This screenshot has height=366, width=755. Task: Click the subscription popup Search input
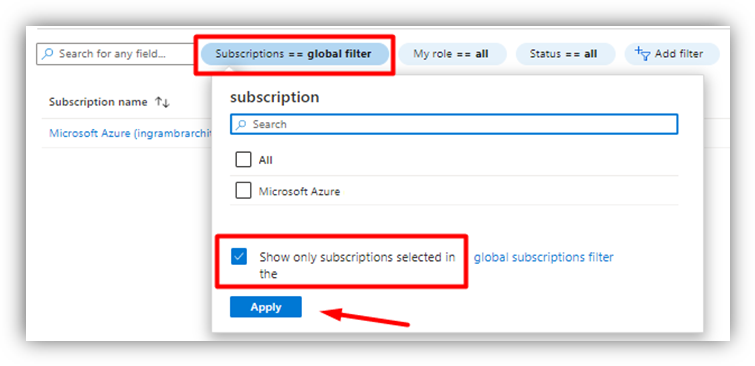(454, 124)
